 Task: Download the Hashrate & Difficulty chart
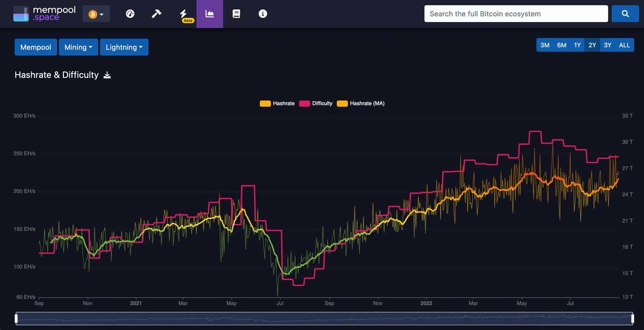(x=107, y=75)
